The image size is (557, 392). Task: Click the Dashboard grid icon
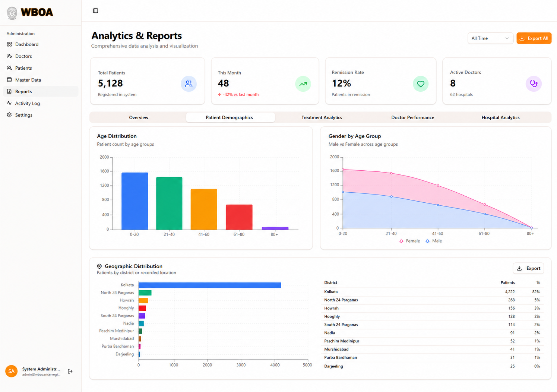(x=9, y=44)
